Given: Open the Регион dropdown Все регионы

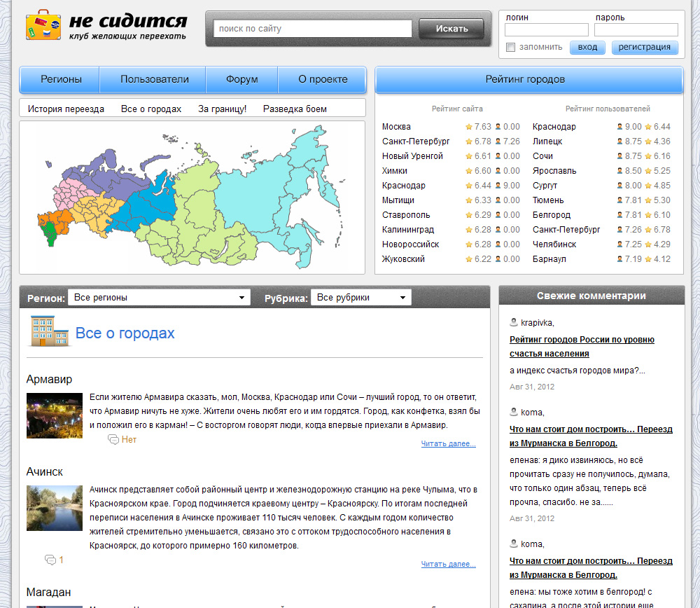Looking at the screenshot, I should [x=159, y=298].
